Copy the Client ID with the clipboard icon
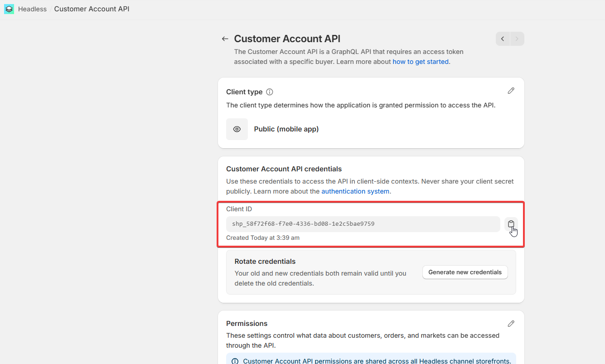605x364 pixels. pyautogui.click(x=511, y=224)
